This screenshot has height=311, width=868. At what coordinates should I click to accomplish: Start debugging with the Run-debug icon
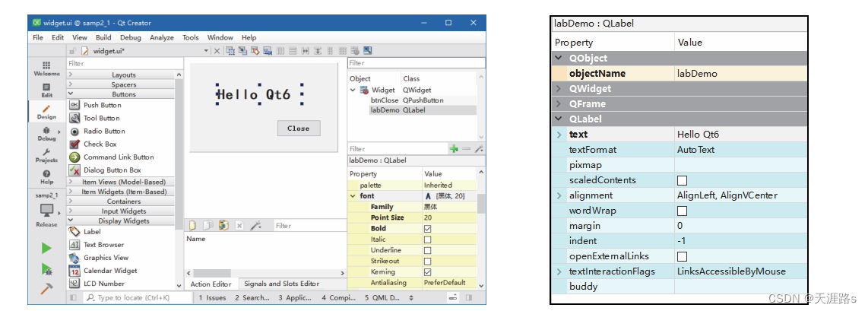pos(46,269)
